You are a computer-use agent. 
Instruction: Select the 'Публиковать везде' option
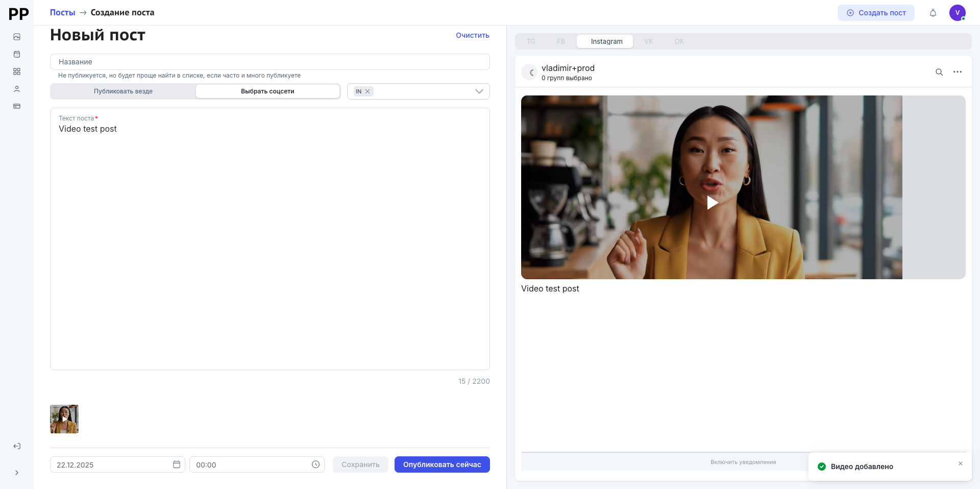pyautogui.click(x=123, y=91)
